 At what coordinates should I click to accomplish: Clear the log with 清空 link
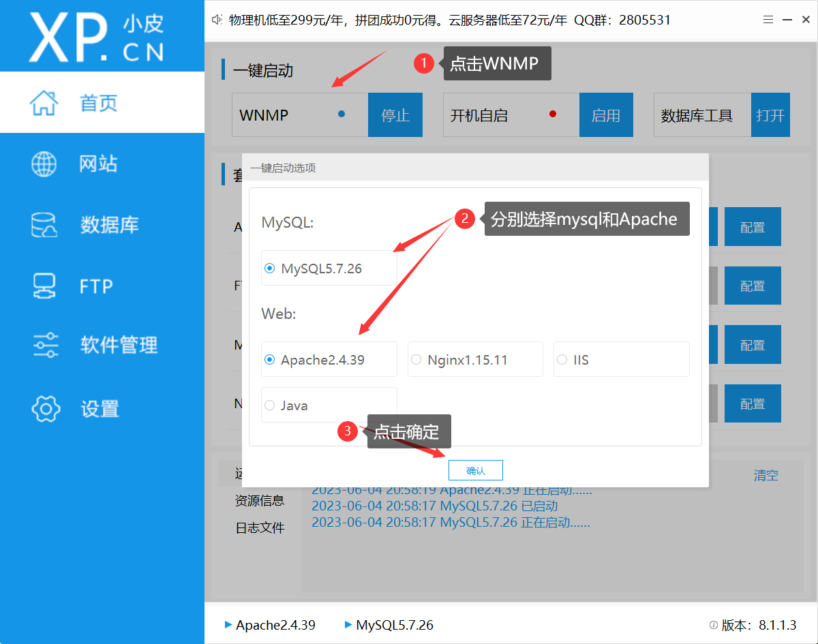tap(766, 476)
